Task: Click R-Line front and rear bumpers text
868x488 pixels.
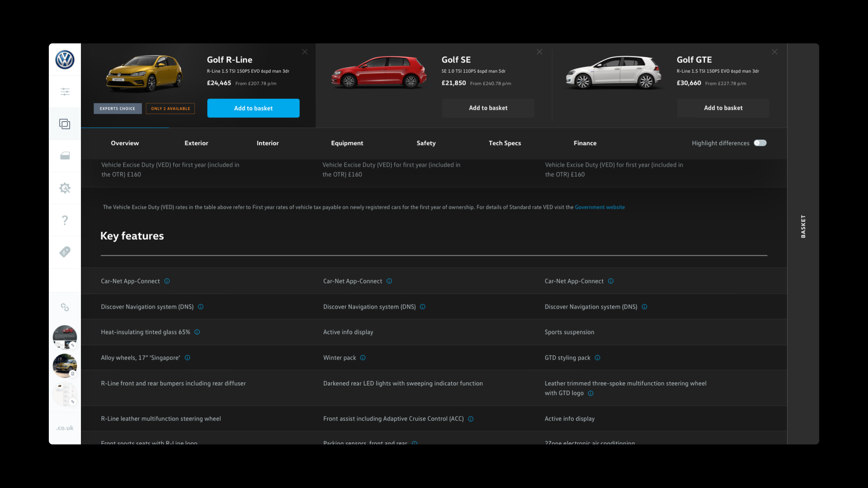Action: pyautogui.click(x=173, y=384)
